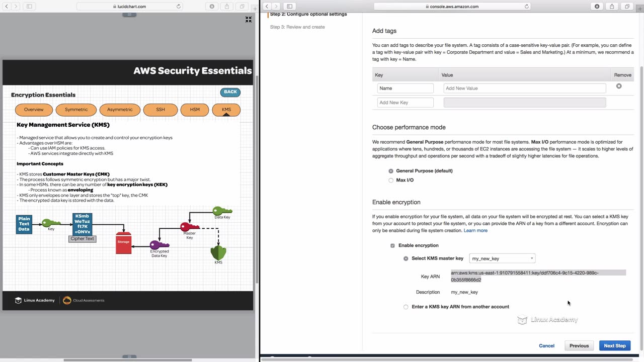Click the lucidchart.com address bar

pyautogui.click(x=130, y=7)
